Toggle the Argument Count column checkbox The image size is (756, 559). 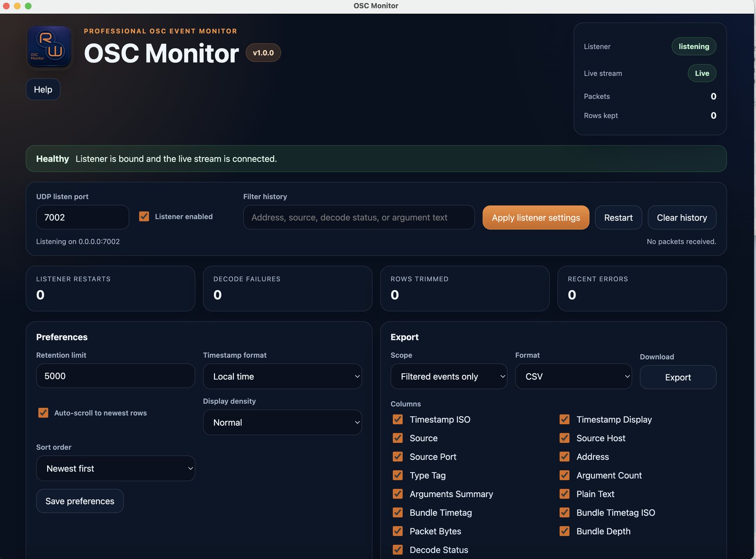pos(565,475)
